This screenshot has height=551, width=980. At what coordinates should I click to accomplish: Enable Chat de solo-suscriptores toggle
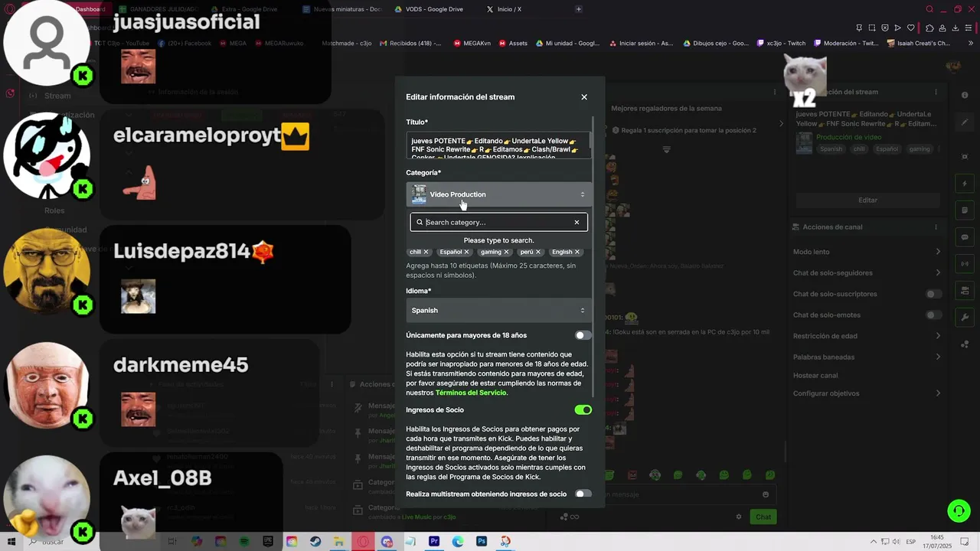coord(933,294)
